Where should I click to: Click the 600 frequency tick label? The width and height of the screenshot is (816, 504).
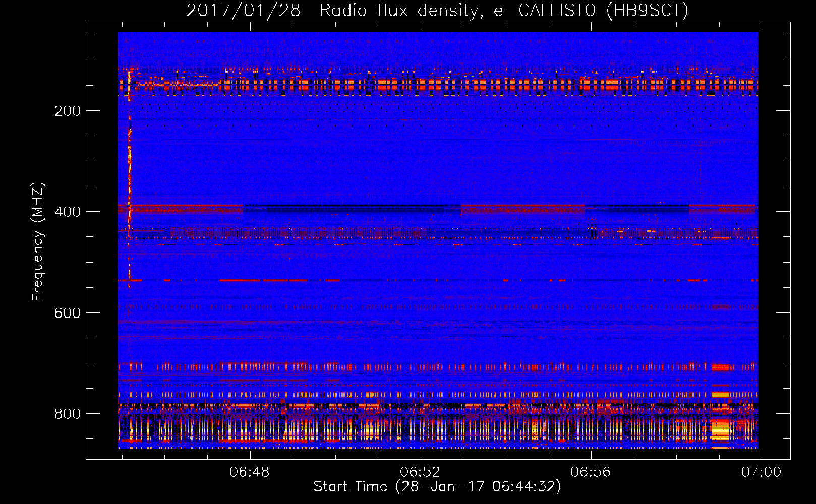click(x=68, y=313)
